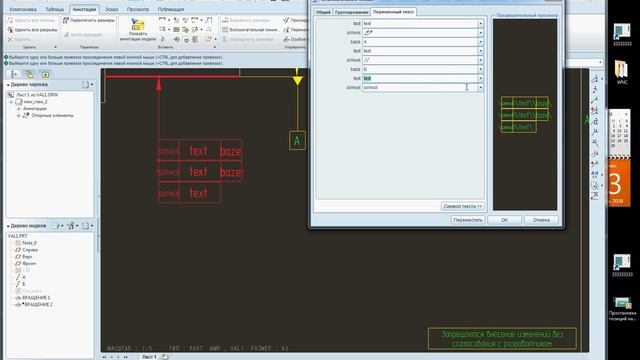
Task: Open the Общий tab in the dialog
Action: coord(323,12)
